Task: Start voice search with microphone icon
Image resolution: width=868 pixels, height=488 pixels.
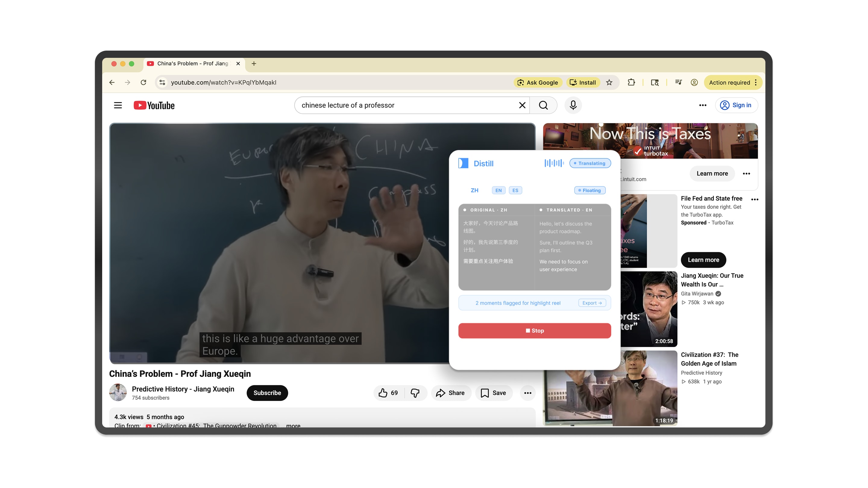Action: click(x=573, y=105)
